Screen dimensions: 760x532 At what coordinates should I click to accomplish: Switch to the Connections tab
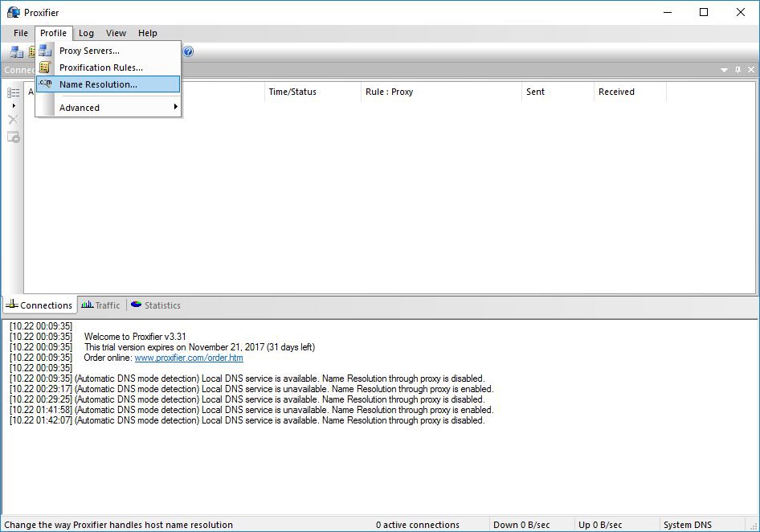point(40,305)
